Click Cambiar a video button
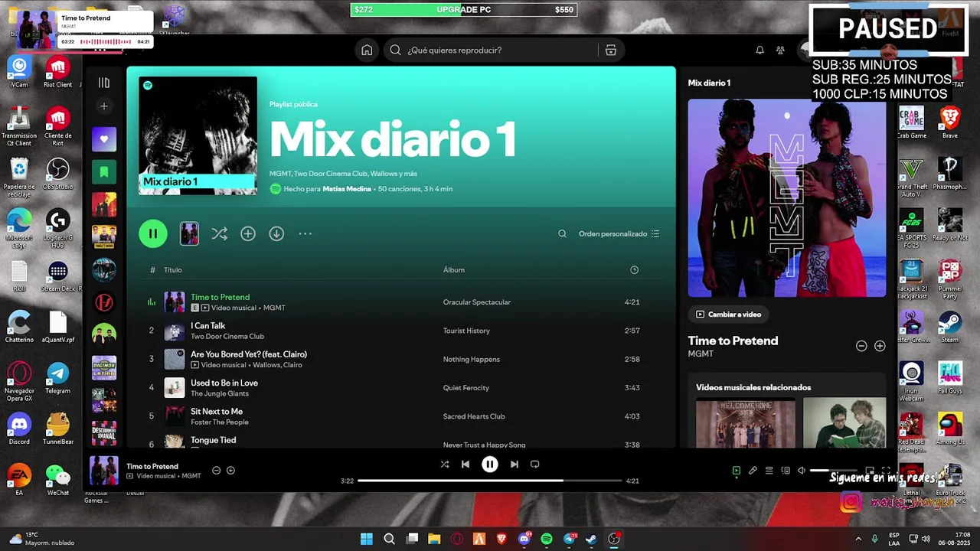980x551 pixels. 728,315
